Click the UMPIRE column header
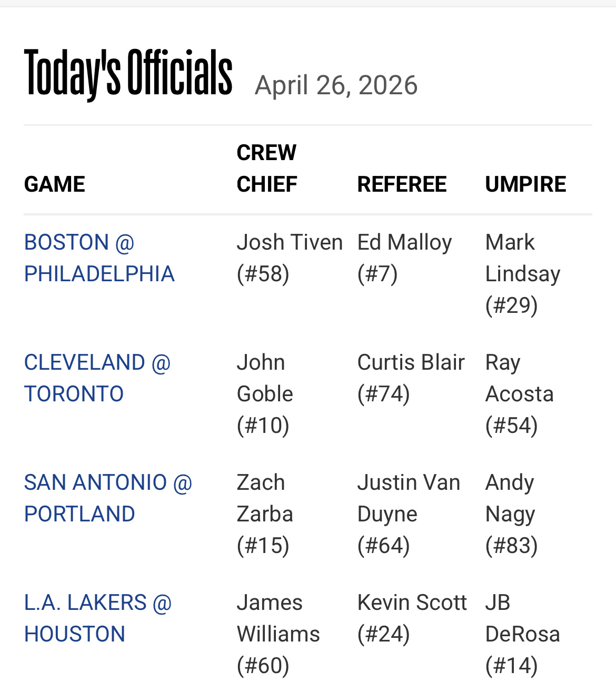The width and height of the screenshot is (616, 691). click(x=525, y=184)
